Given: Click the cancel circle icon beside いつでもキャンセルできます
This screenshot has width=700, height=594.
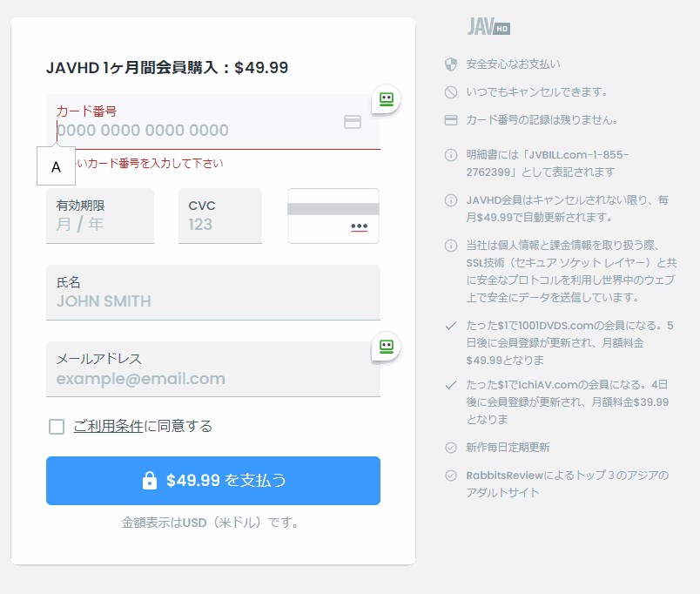Looking at the screenshot, I should point(451,91).
